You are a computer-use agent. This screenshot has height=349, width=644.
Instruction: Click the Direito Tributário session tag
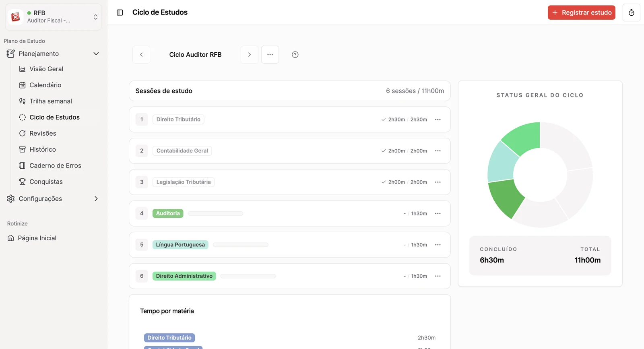(x=178, y=120)
